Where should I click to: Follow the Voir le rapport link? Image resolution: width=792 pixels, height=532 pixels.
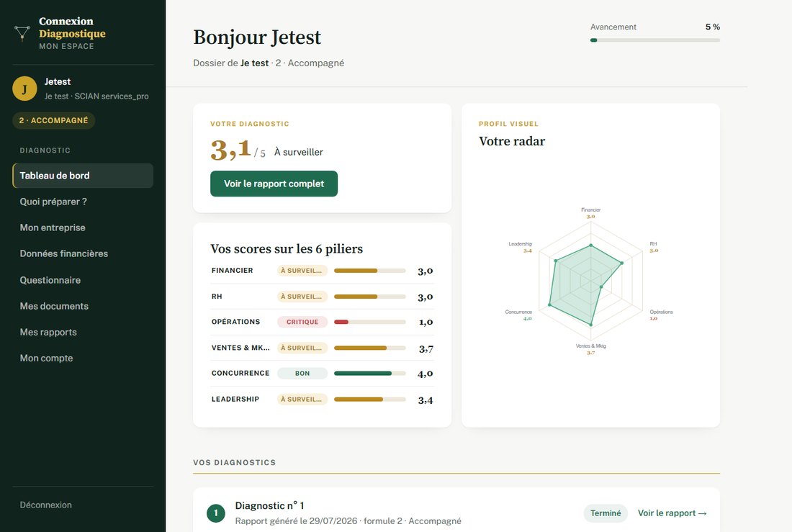tap(672, 513)
